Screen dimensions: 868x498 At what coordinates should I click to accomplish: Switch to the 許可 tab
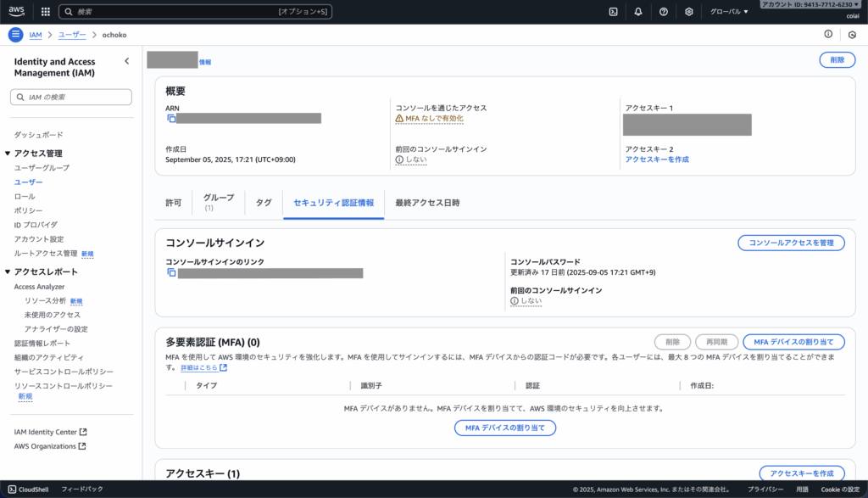[173, 203]
